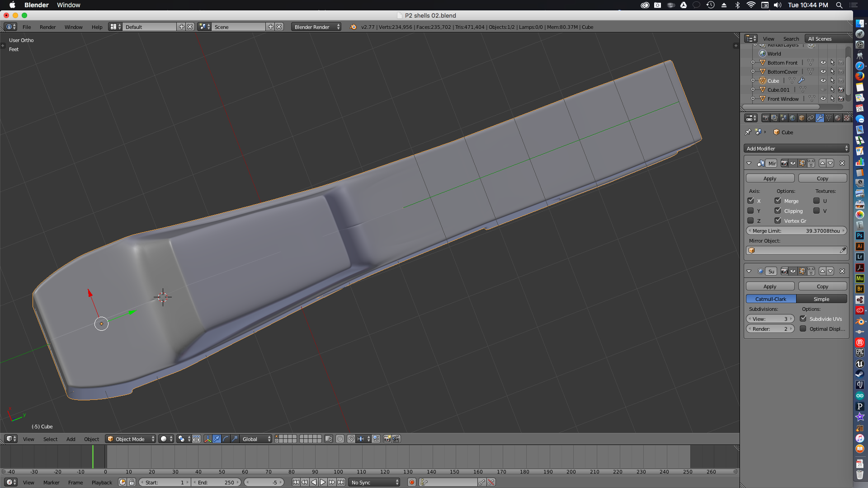868x488 pixels.
Task: Click the Info editor type icon
Action: [11, 27]
